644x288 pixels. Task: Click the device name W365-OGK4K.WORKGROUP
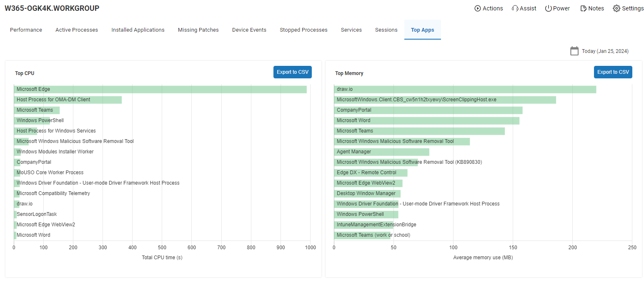coord(52,8)
